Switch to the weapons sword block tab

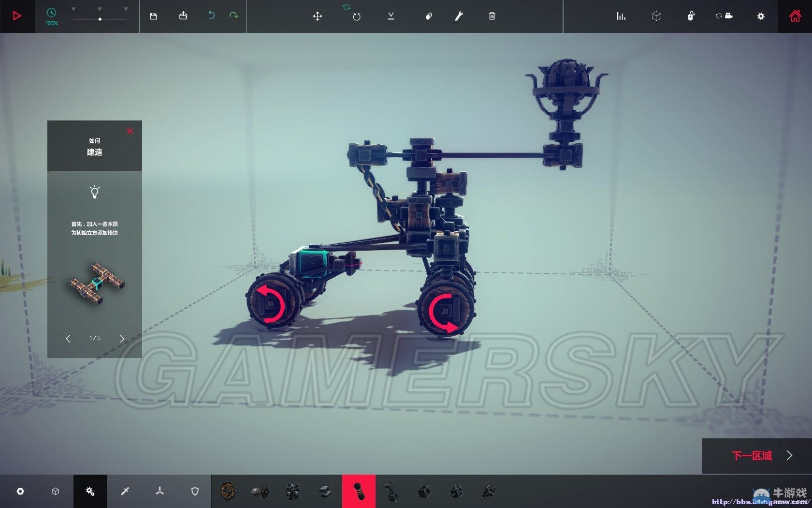coord(125,491)
